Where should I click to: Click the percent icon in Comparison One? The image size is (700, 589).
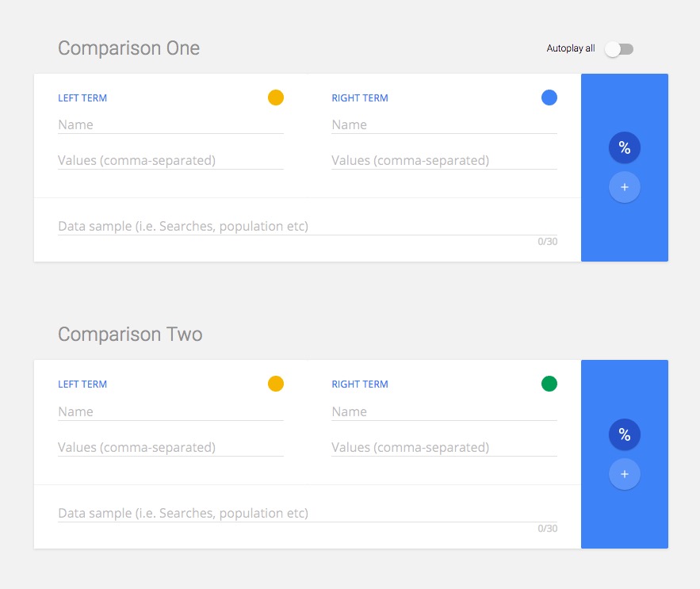pyautogui.click(x=625, y=147)
